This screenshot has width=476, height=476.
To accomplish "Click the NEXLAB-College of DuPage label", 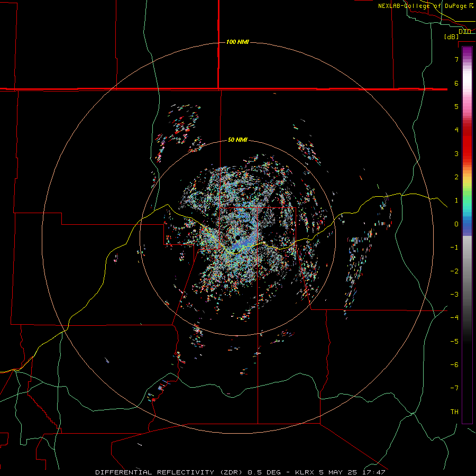I will pyautogui.click(x=423, y=6).
